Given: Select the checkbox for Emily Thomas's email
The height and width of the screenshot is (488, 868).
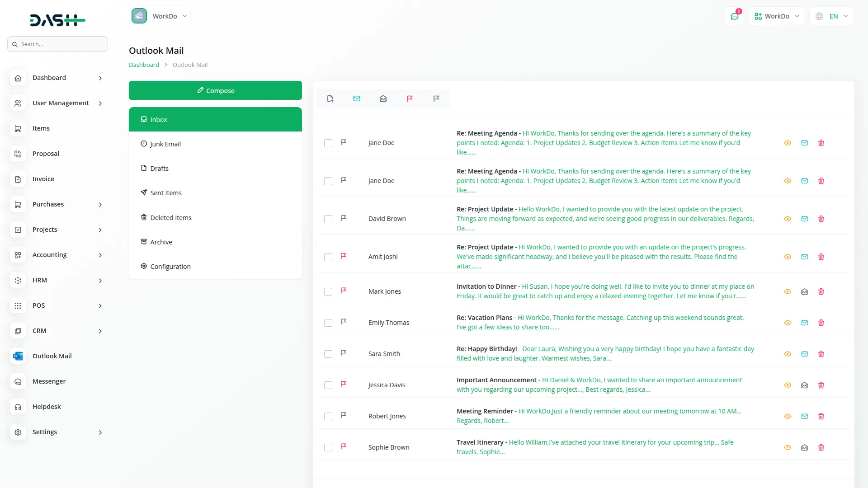Looking at the screenshot, I should (x=328, y=323).
